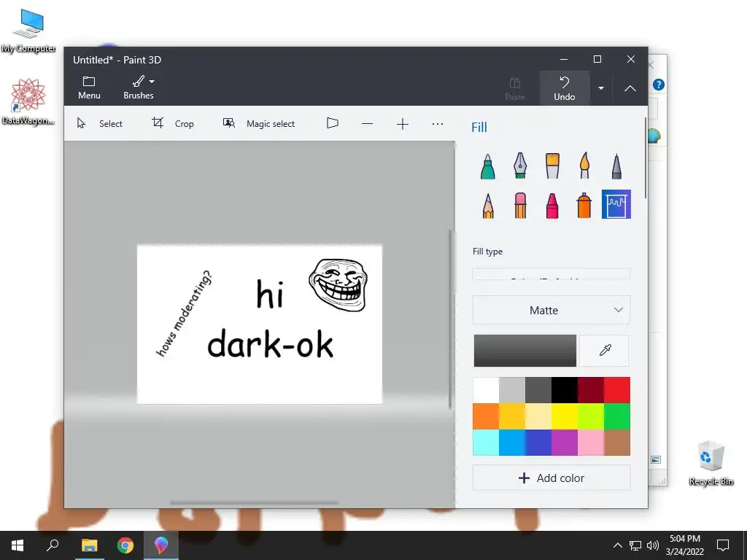Click the troll face on the canvas
This screenshot has height=560, width=747.
pyautogui.click(x=338, y=285)
